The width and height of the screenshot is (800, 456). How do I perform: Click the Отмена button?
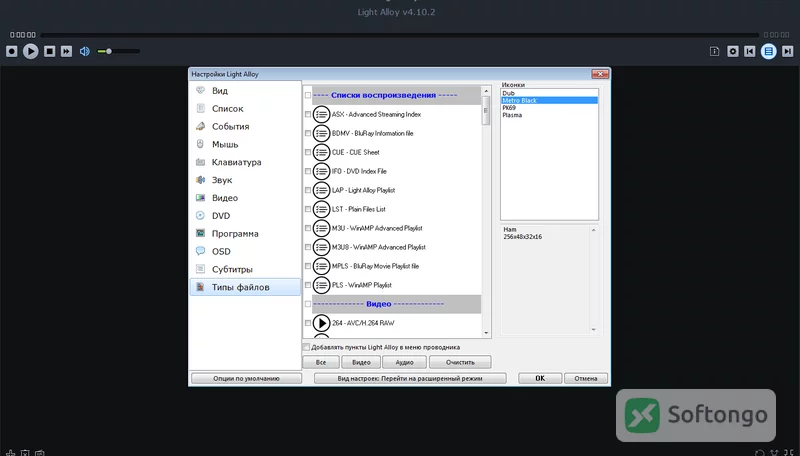click(x=586, y=378)
